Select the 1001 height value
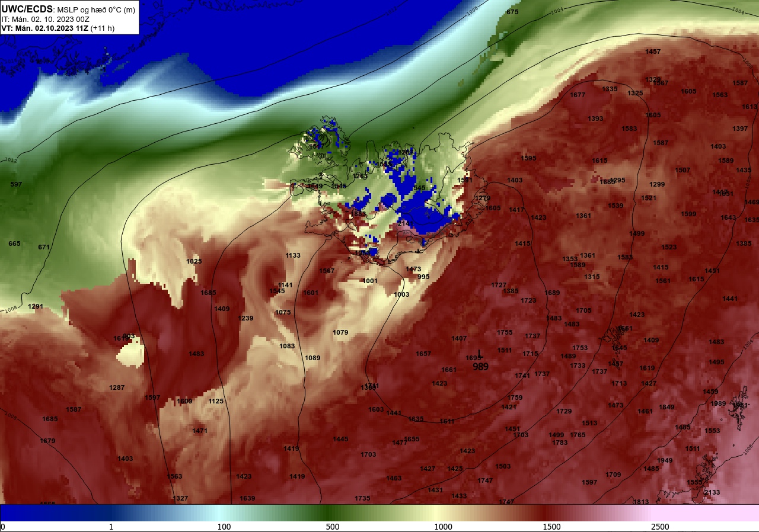The height and width of the screenshot is (532, 759). 370,281
